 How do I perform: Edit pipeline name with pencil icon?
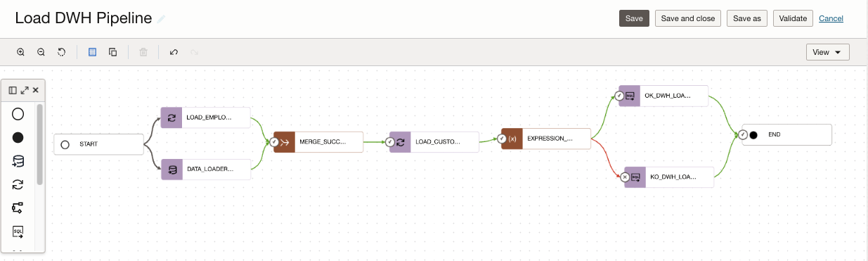(x=162, y=19)
